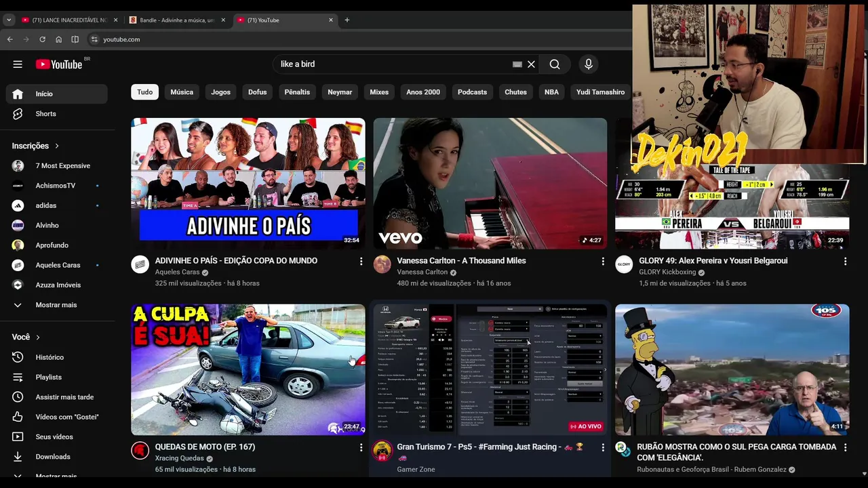Expand Inscrições section arrow
This screenshot has width=868, height=488.
(x=57, y=146)
